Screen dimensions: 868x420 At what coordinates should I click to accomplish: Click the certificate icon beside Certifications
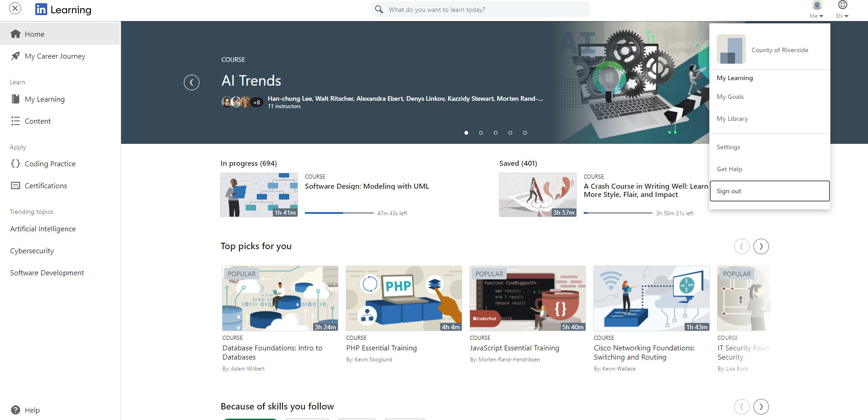[x=16, y=185]
